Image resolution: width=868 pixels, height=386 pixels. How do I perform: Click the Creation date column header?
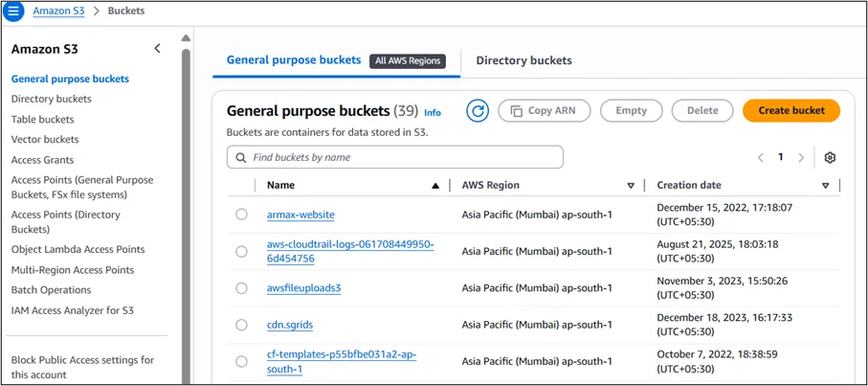click(689, 185)
